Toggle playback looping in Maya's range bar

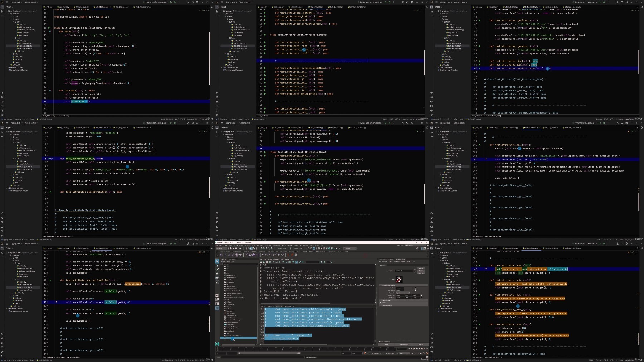(x=412, y=353)
